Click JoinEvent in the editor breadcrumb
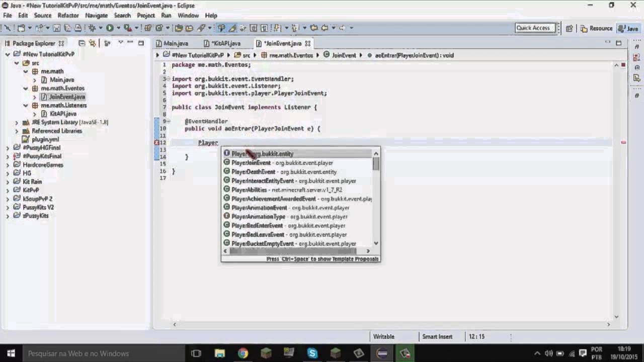 point(340,55)
